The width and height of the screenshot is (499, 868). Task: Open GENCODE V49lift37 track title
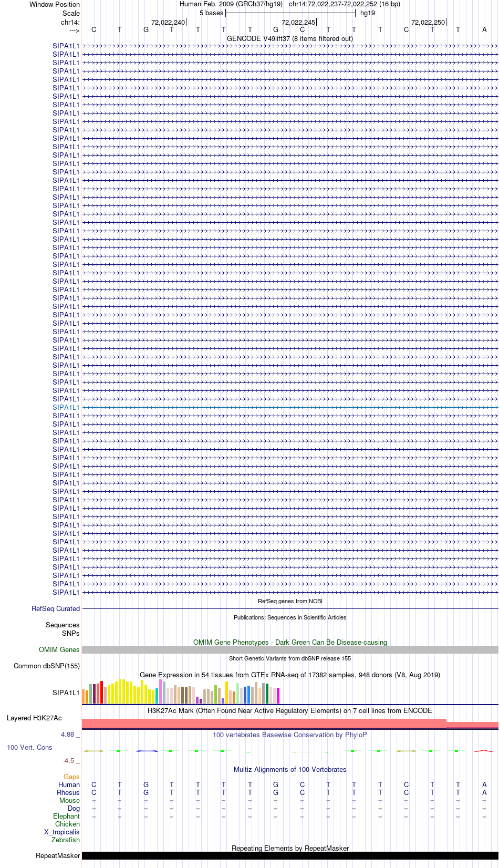tap(290, 39)
